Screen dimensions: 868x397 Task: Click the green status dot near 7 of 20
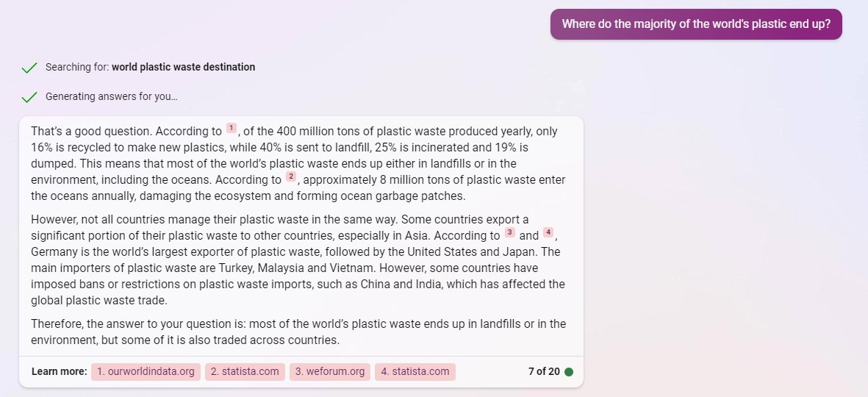569,371
